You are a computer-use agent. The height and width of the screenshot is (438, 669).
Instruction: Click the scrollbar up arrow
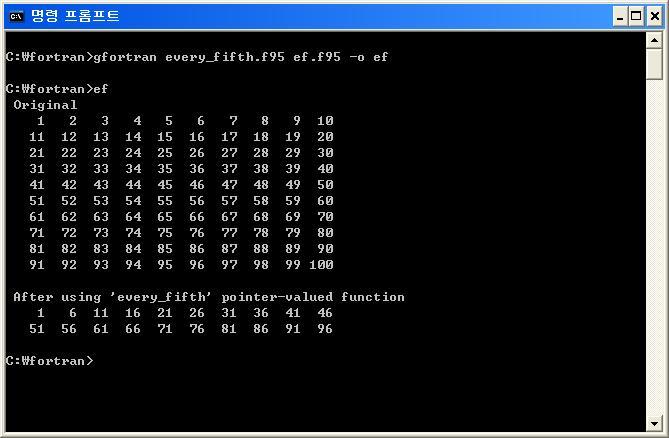(654, 40)
